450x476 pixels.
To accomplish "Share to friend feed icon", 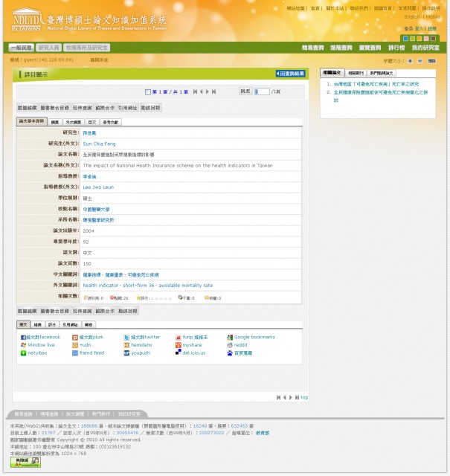I will click(75, 353).
